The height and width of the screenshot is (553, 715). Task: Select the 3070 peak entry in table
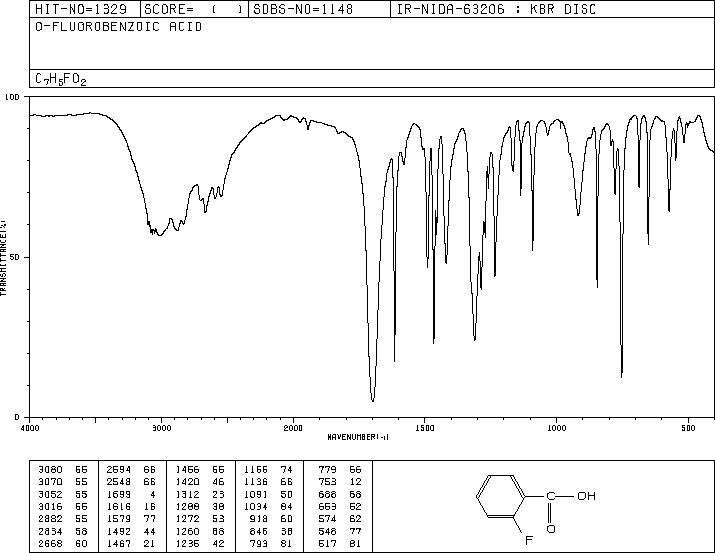pos(62,482)
